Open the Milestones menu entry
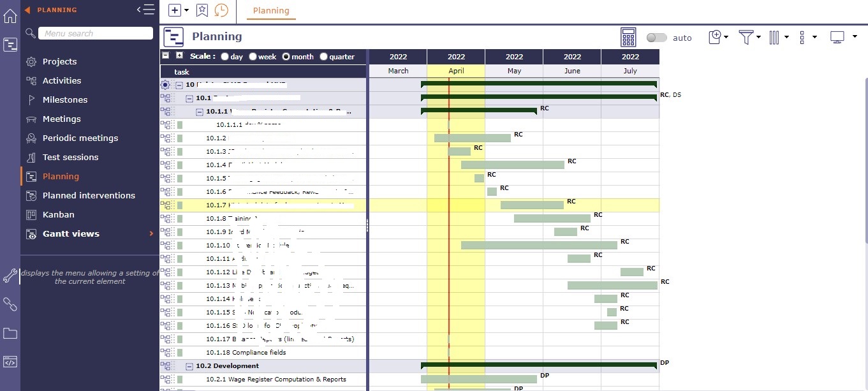The height and width of the screenshot is (391, 868). tap(64, 100)
